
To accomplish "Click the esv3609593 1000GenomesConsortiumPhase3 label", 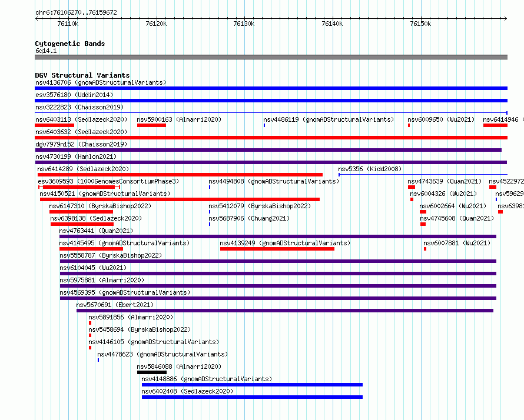I will coord(108,181).
